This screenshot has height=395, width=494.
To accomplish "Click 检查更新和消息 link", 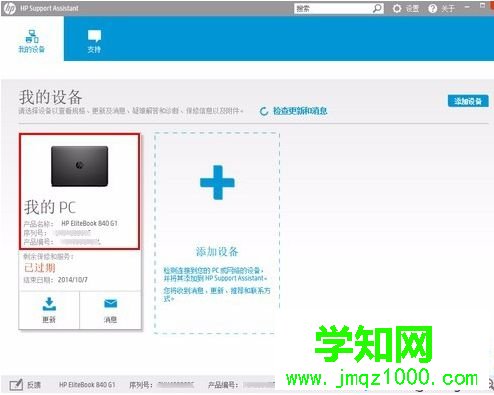I will click(x=300, y=111).
